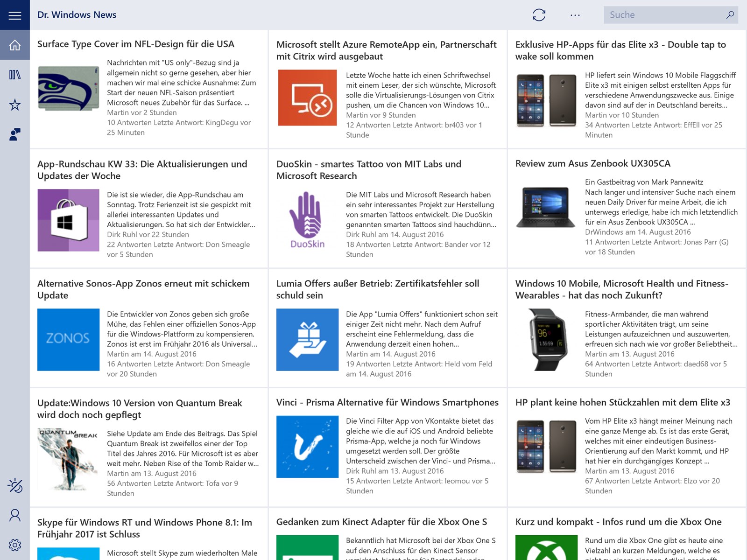
Task: Click the search magnifier icon
Action: pos(730,15)
